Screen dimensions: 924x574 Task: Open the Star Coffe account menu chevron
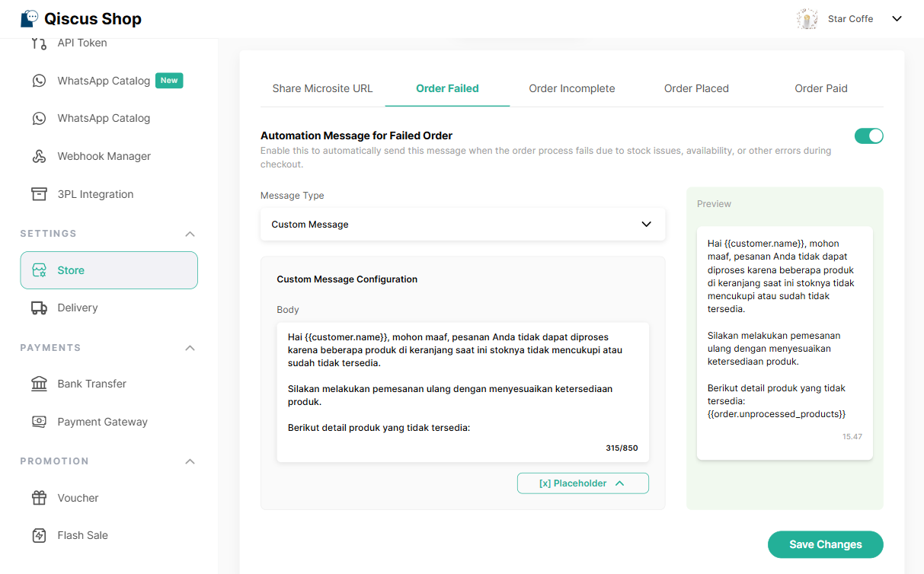click(897, 19)
